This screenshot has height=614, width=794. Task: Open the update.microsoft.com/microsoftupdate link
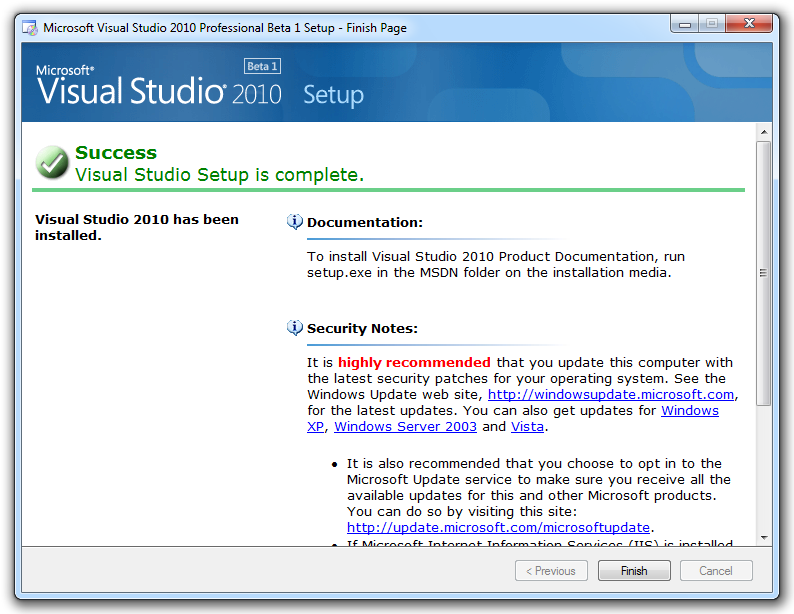pyautogui.click(x=498, y=527)
